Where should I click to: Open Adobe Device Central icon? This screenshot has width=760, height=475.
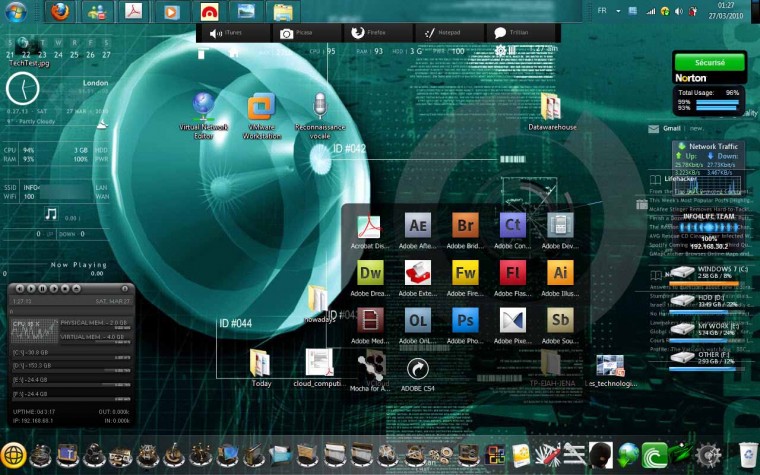tap(560, 225)
